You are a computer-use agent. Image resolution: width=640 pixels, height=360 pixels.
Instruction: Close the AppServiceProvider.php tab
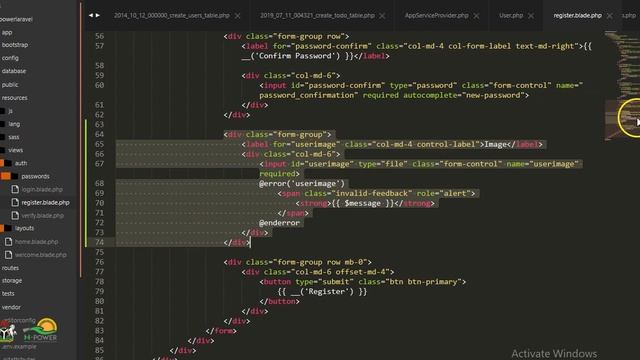(476, 16)
